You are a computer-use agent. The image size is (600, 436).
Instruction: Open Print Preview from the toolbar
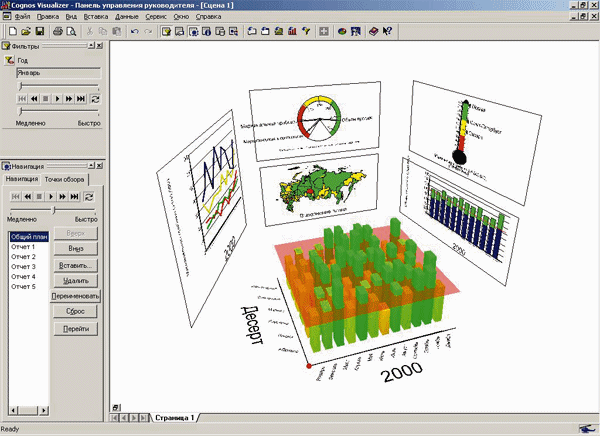(71, 32)
